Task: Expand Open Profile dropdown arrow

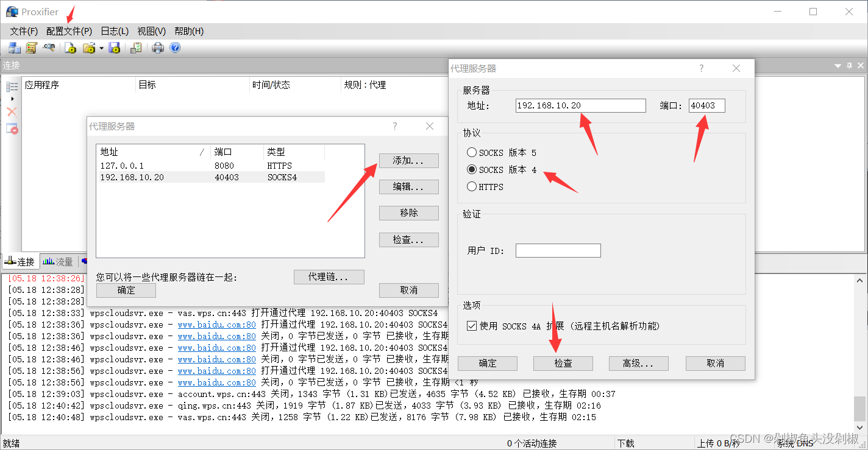Action: (101, 48)
